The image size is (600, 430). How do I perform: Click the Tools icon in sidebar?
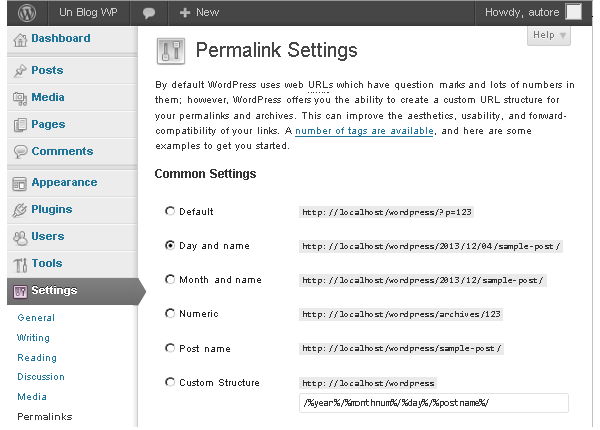click(19, 264)
